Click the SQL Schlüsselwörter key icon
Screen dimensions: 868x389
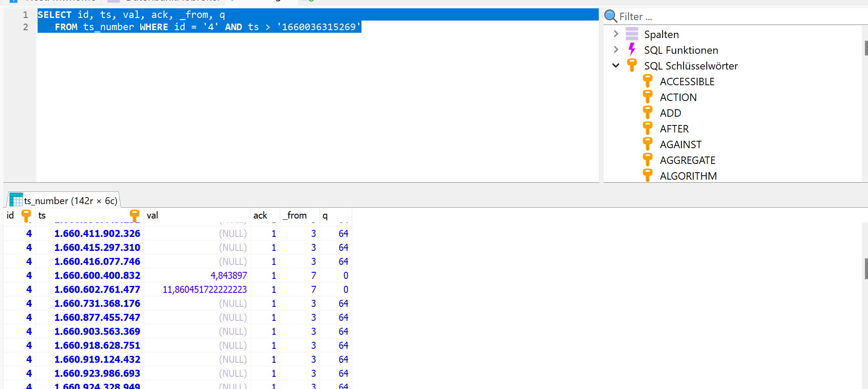point(632,65)
